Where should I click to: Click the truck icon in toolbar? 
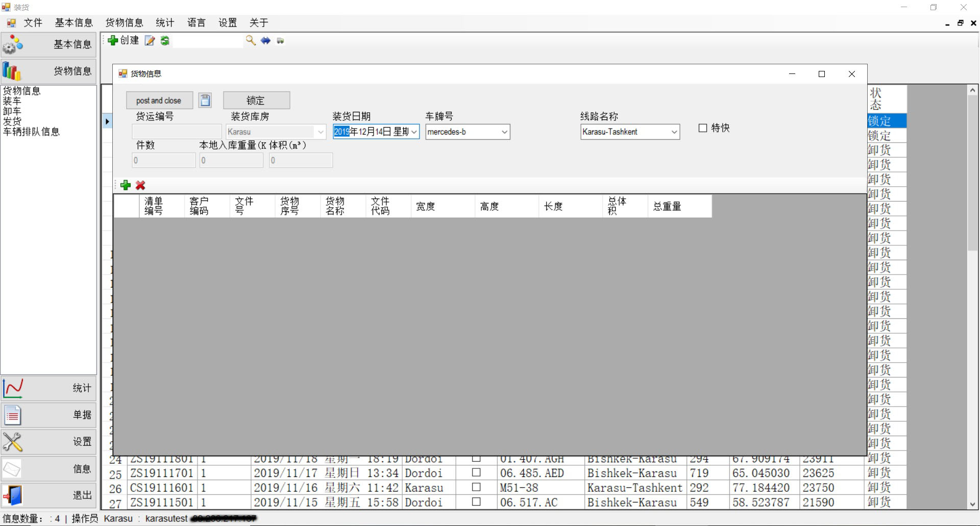tap(280, 41)
